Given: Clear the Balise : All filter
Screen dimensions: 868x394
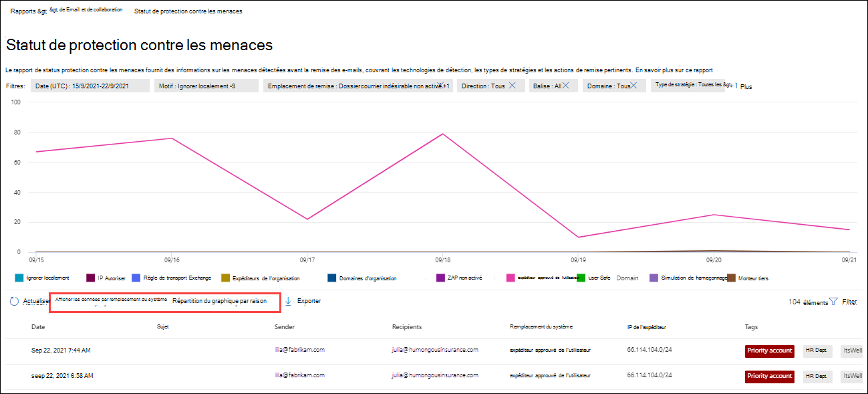Looking at the screenshot, I should [x=565, y=86].
